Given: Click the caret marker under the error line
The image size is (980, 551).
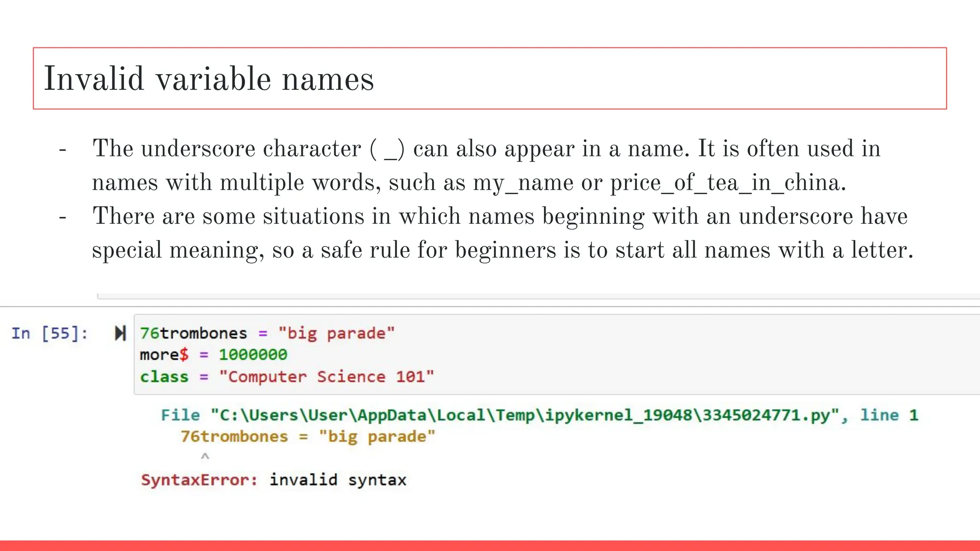Looking at the screenshot, I should pyautogui.click(x=205, y=456).
